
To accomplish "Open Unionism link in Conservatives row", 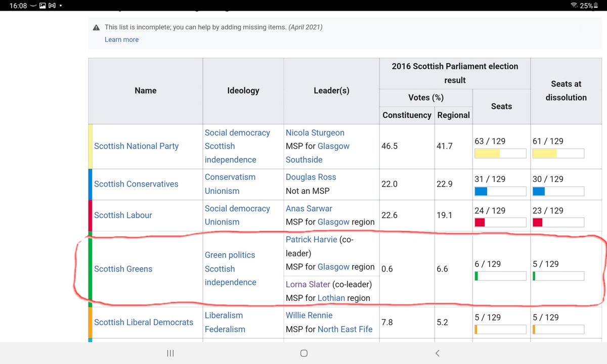I will [x=222, y=191].
